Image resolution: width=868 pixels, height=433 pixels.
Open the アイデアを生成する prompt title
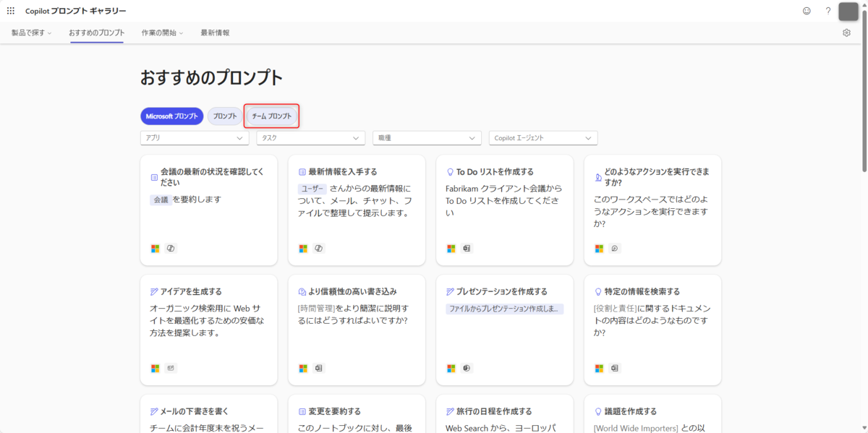pos(191,291)
